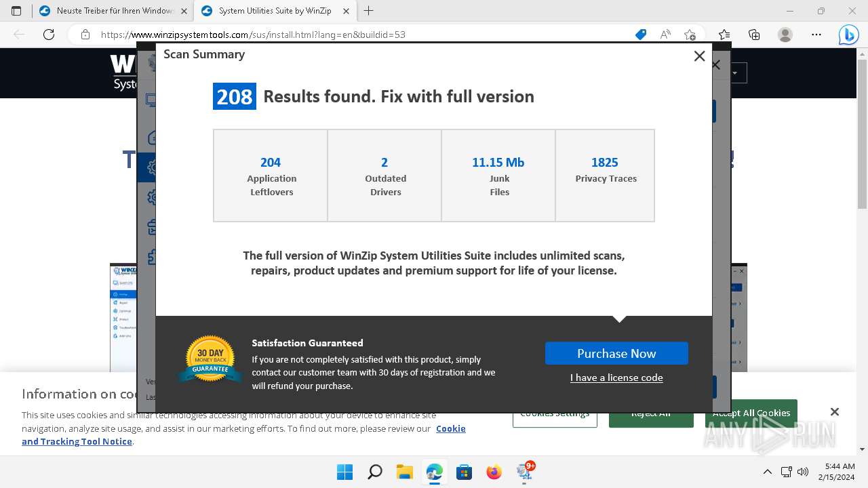Viewport: 868px width, 488px height.
Task: Open the network status tray icon
Action: tap(786, 472)
